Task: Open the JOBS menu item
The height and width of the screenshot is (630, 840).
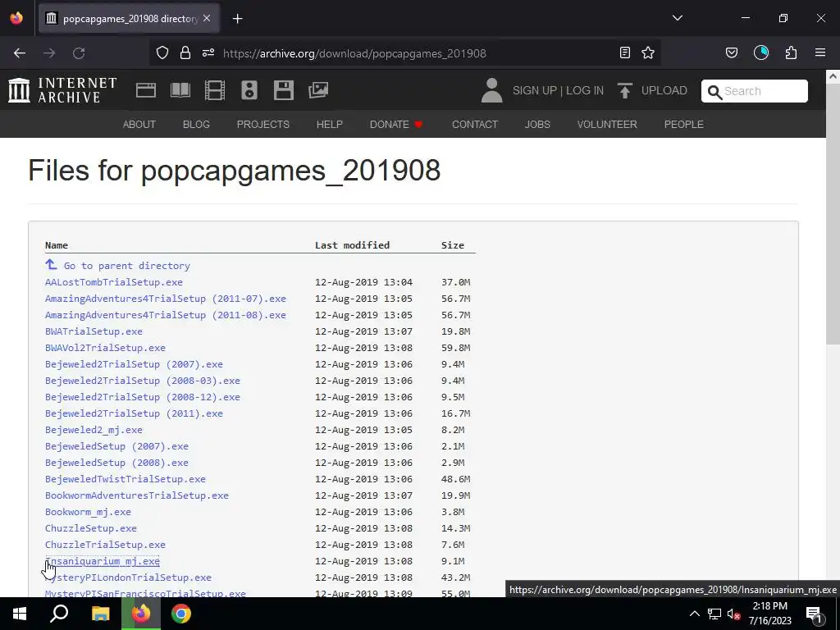Action: [x=537, y=125]
